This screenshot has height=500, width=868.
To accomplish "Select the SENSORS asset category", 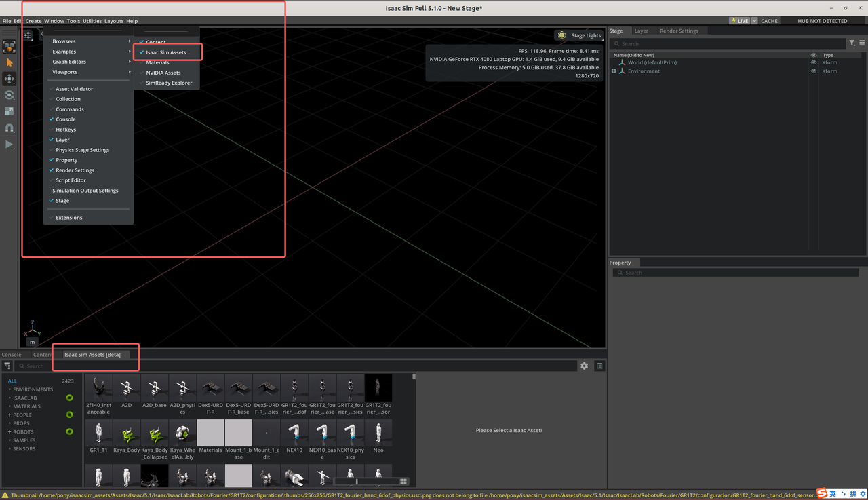I will point(24,448).
